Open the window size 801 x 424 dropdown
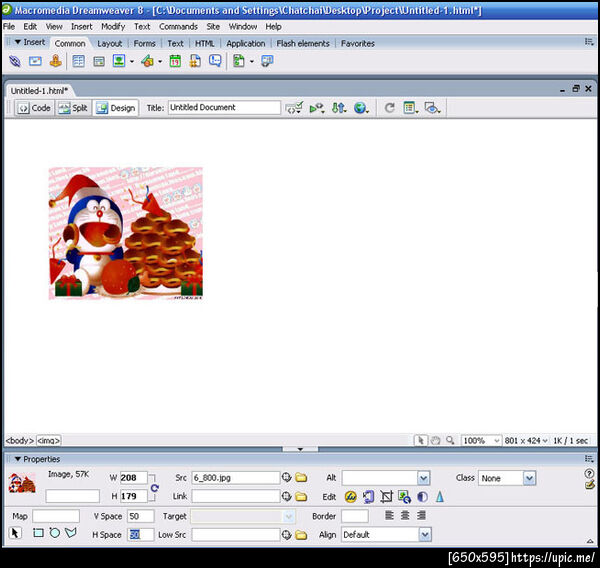 point(545,441)
